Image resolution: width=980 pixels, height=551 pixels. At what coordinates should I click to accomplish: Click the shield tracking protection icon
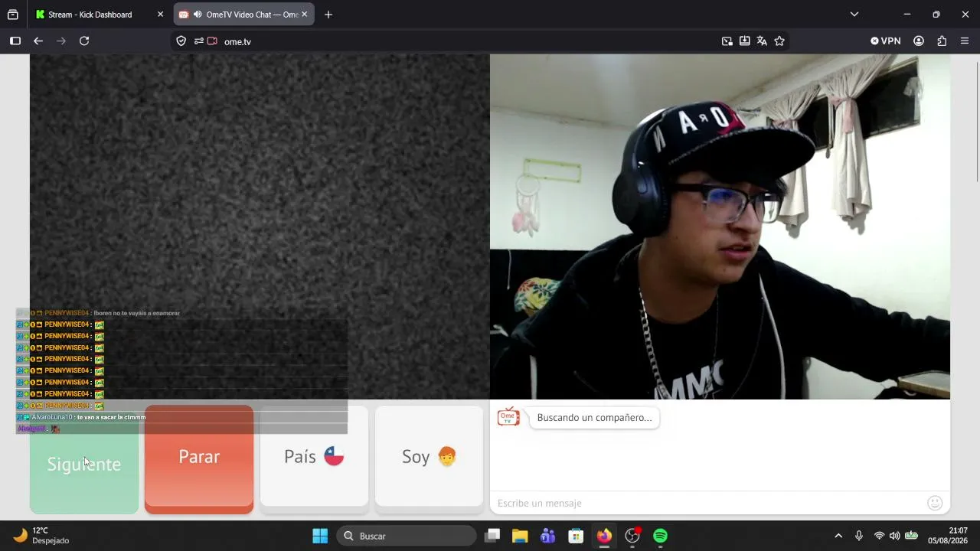pos(181,41)
